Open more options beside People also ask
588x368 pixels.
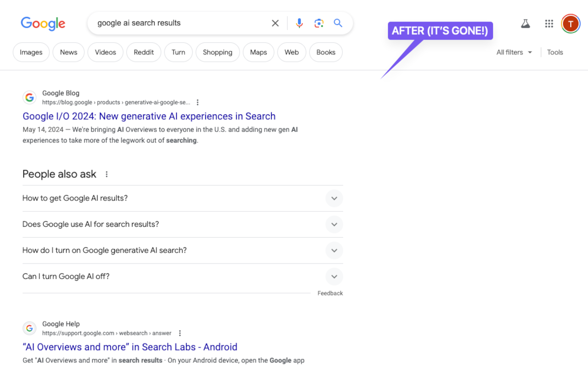pos(107,174)
